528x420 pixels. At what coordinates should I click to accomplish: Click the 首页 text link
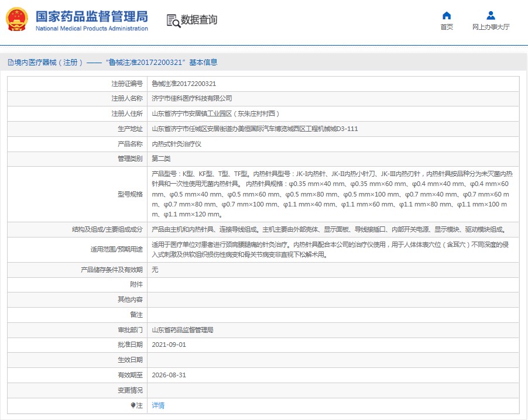[x=447, y=27]
